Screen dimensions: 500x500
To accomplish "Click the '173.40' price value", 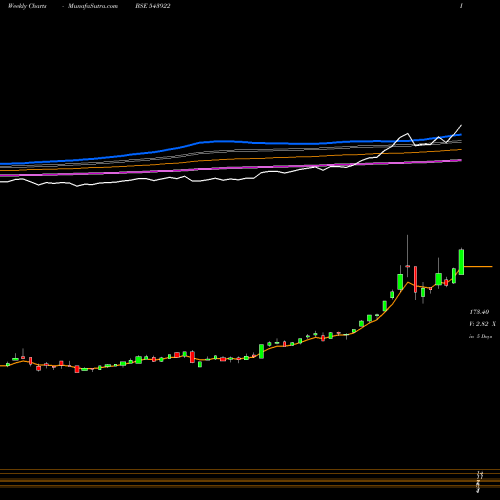I will (479, 312).
